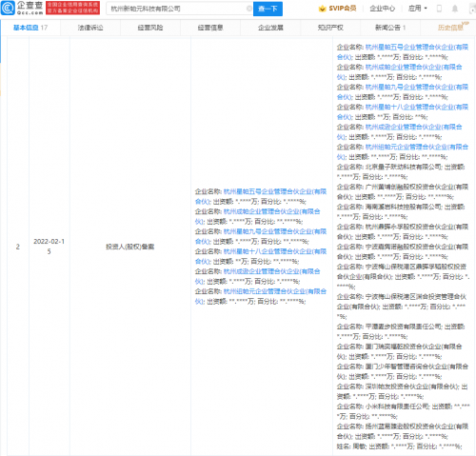Click the 投资人(股权)备案 change-item cell
The image size is (476, 456).
130,247
